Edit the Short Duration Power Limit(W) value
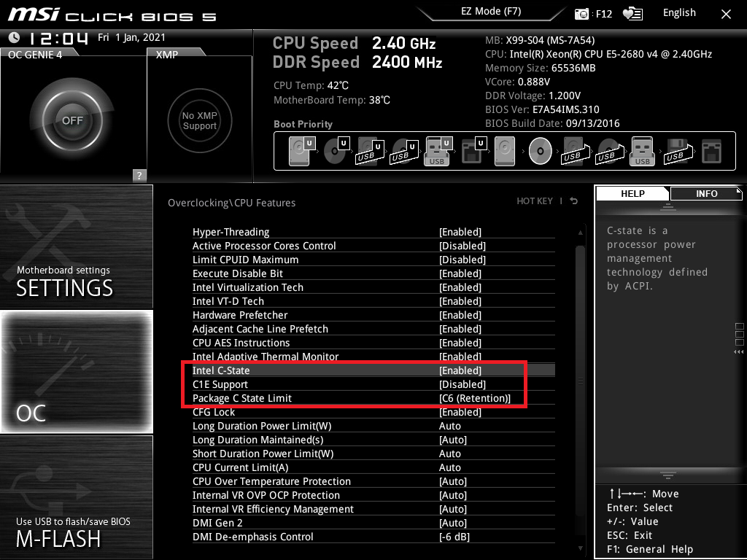Image resolution: width=747 pixels, height=560 pixels. coord(373,454)
